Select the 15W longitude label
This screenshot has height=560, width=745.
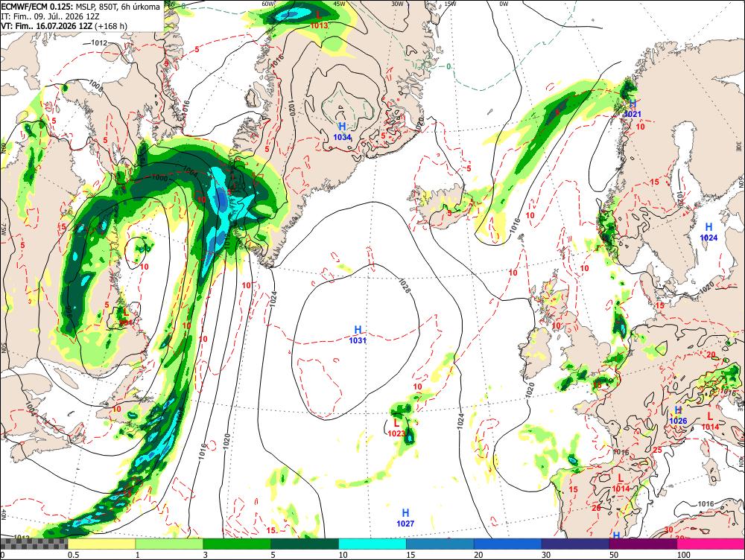pos(449,4)
